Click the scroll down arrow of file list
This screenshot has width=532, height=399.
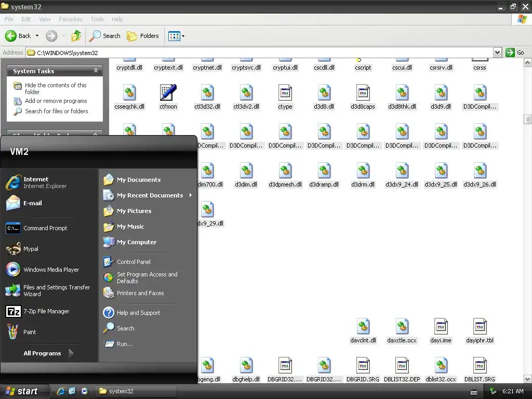coord(528,379)
